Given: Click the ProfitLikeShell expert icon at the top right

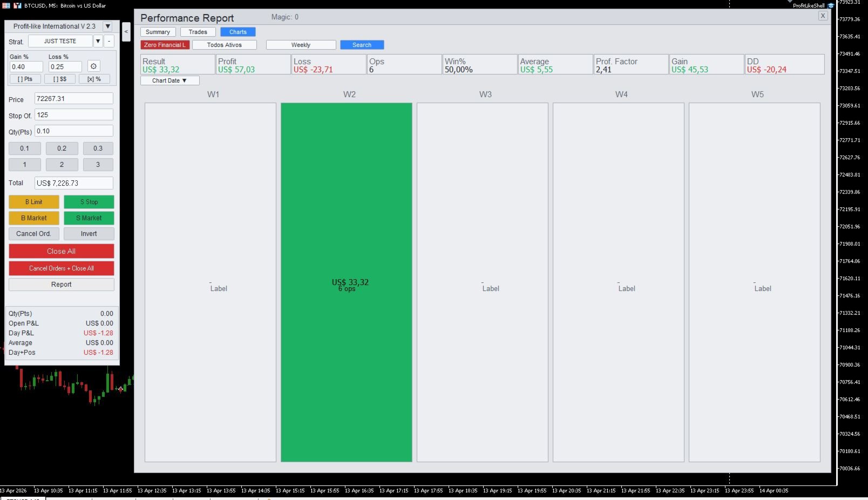Looking at the screenshot, I should click(x=831, y=5).
